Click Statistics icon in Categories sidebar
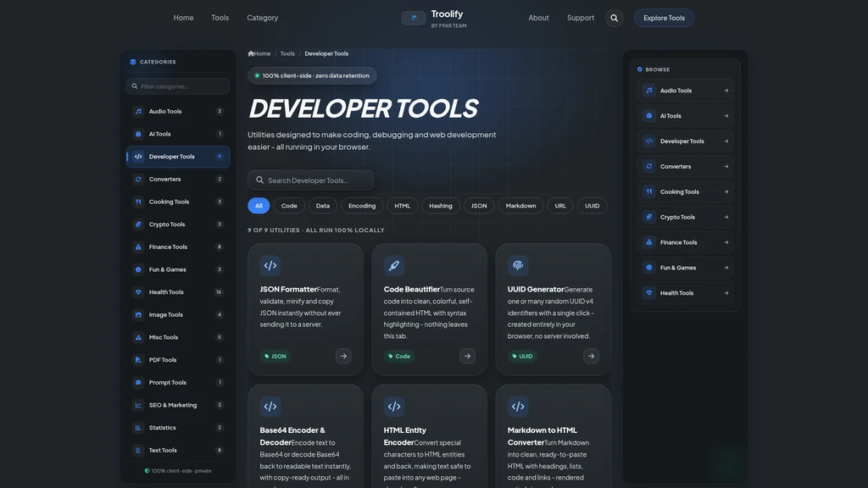This screenshot has width=868, height=488. click(x=138, y=428)
